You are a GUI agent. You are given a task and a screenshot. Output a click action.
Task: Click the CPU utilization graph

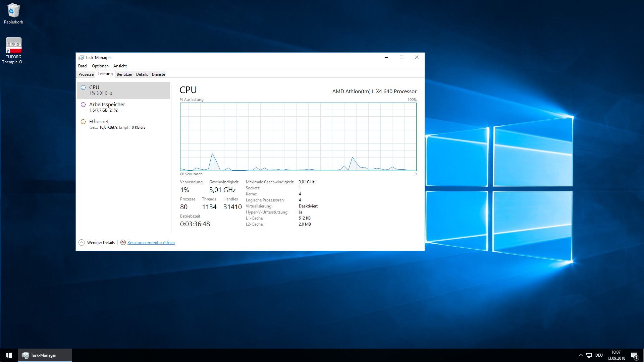coord(298,137)
